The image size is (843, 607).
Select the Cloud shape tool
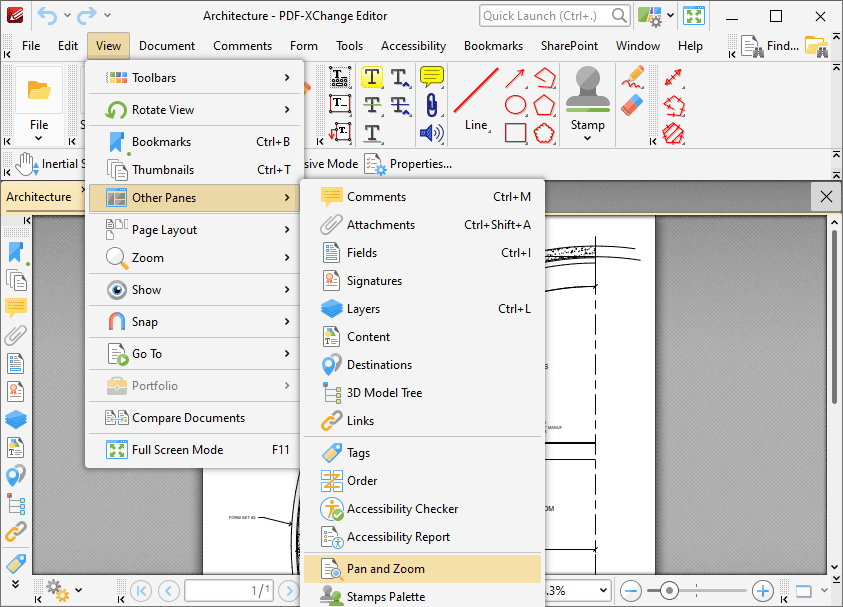(x=544, y=133)
